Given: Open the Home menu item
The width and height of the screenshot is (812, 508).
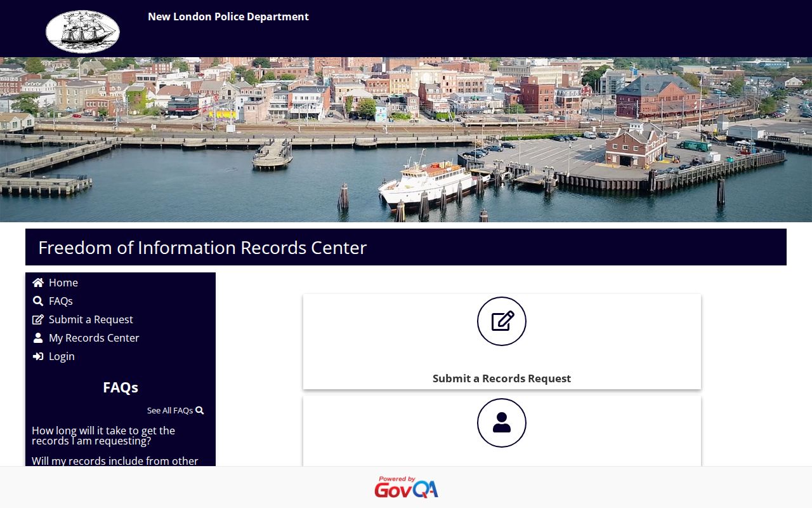Looking at the screenshot, I should 63,283.
